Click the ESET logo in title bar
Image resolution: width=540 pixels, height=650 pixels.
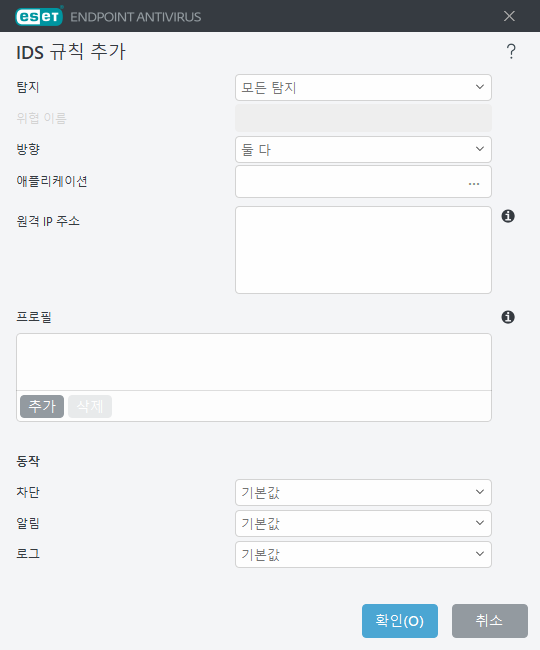click(39, 17)
